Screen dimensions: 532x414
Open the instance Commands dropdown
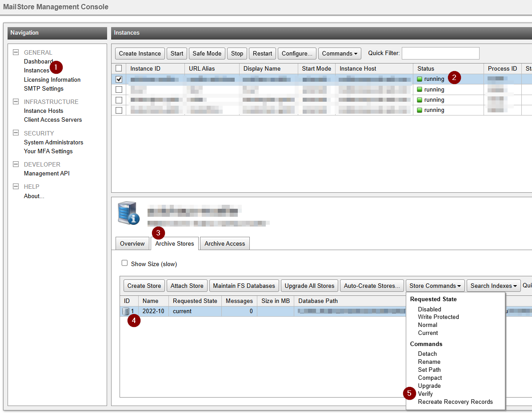[x=340, y=54]
